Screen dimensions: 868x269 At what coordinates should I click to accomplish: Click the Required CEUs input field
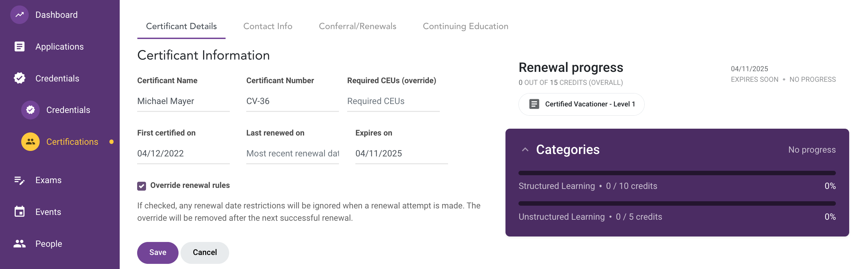pos(393,101)
